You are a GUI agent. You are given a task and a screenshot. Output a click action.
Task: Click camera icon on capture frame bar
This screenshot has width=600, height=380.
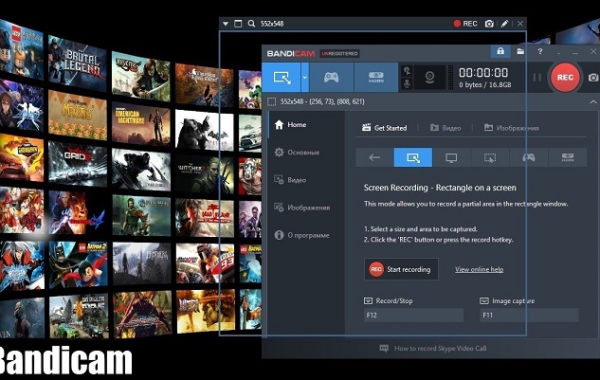tap(489, 24)
